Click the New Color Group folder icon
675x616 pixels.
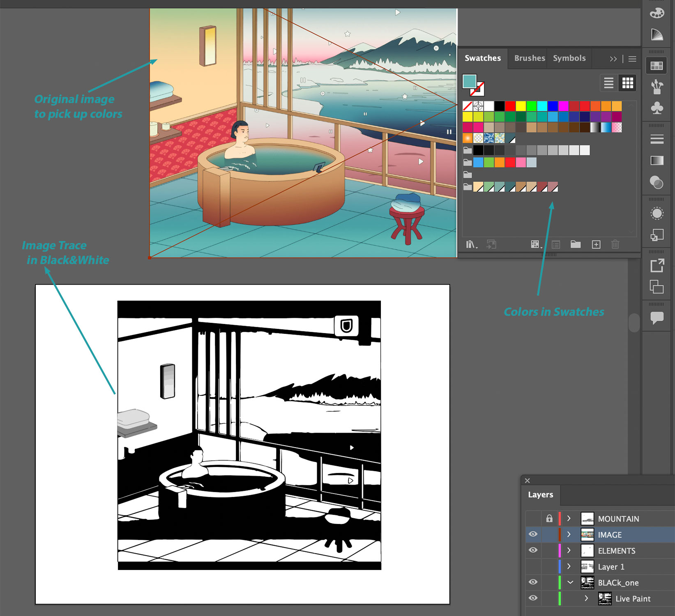coord(576,245)
